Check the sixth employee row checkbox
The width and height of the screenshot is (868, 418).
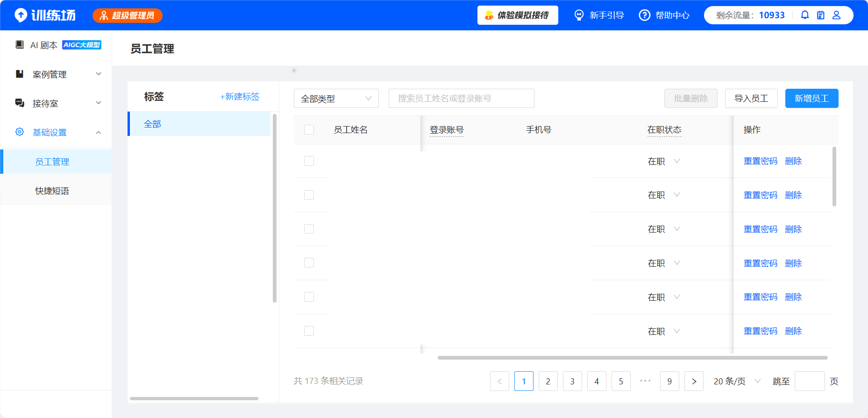pyautogui.click(x=309, y=331)
